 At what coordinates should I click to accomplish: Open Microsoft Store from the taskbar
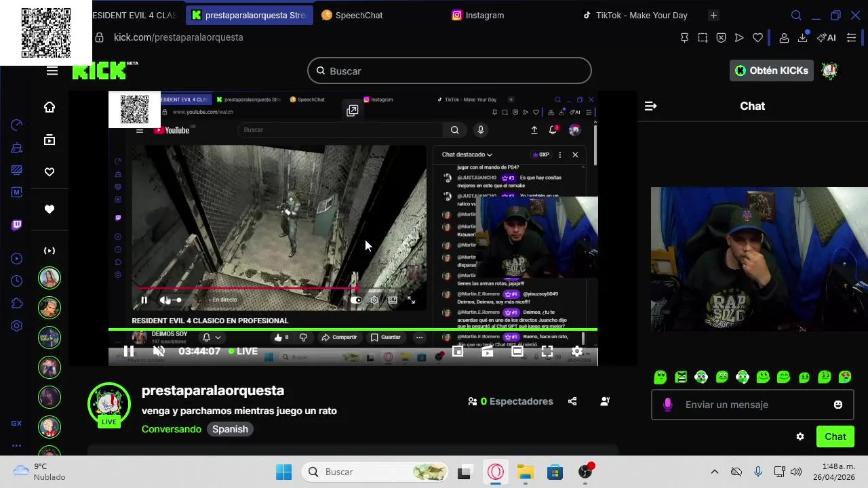click(x=555, y=472)
